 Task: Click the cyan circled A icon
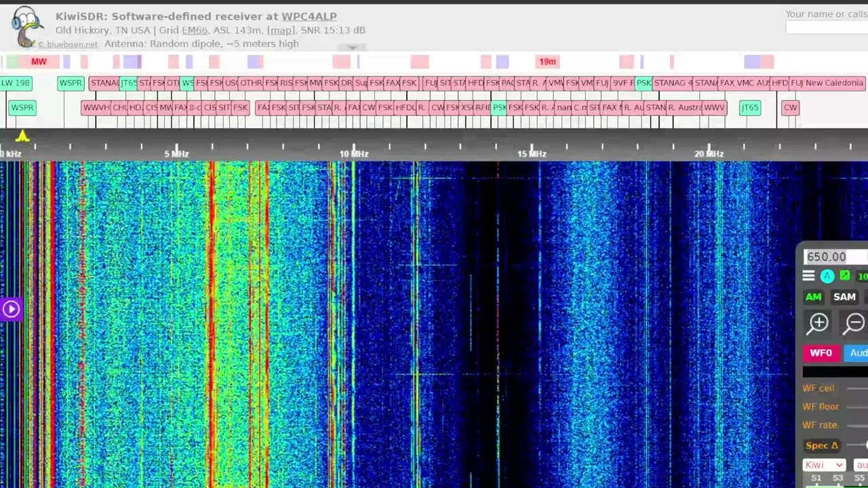[x=827, y=276]
